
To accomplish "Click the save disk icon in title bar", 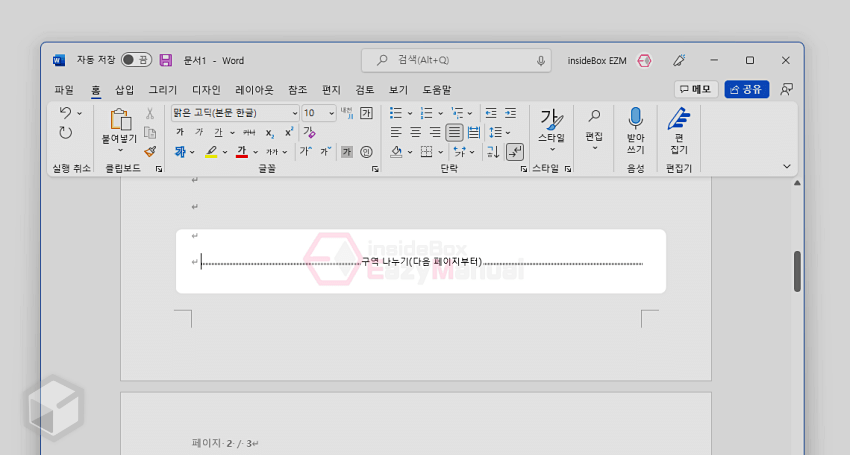I will 166,60.
